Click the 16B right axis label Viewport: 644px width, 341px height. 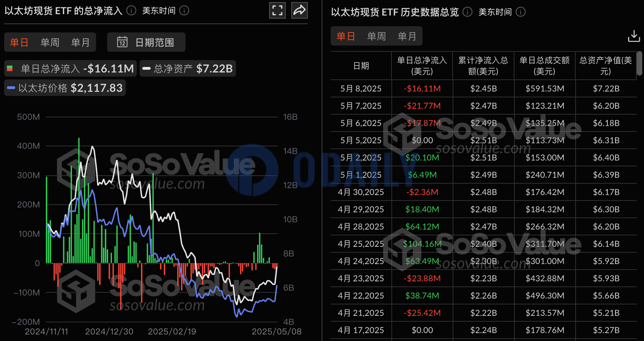coord(290,117)
